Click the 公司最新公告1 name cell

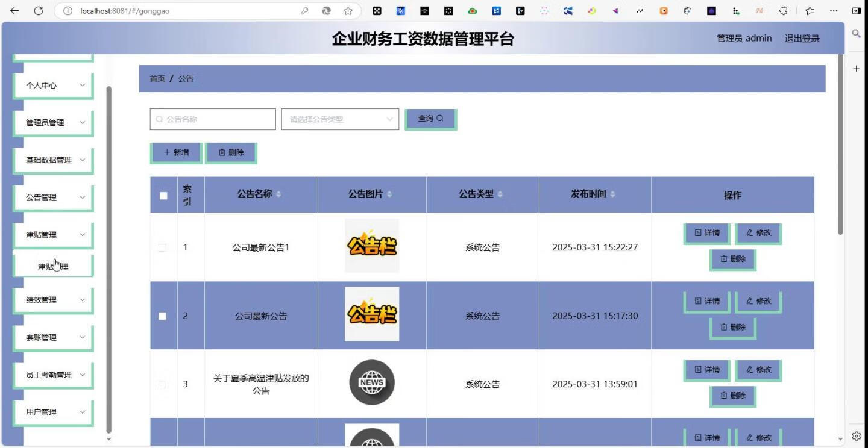261,247
